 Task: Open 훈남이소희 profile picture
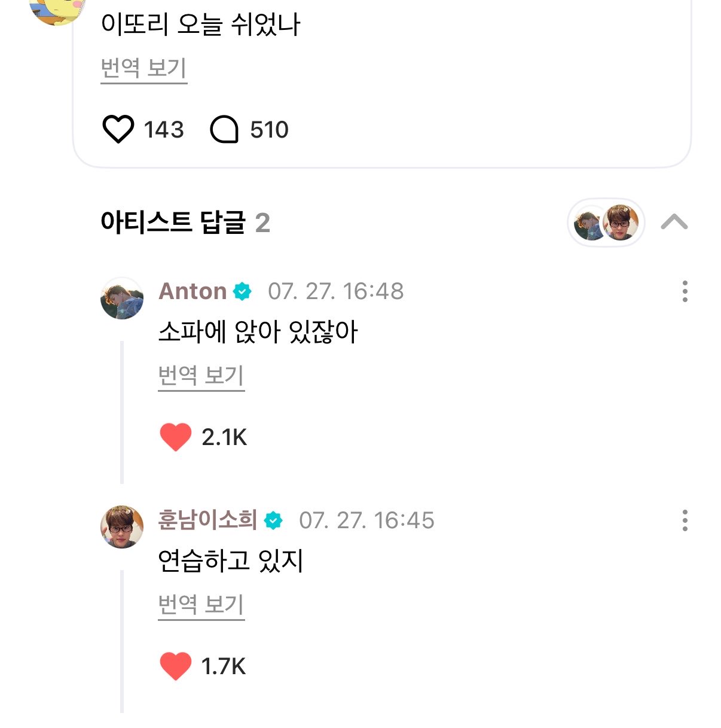click(x=122, y=526)
